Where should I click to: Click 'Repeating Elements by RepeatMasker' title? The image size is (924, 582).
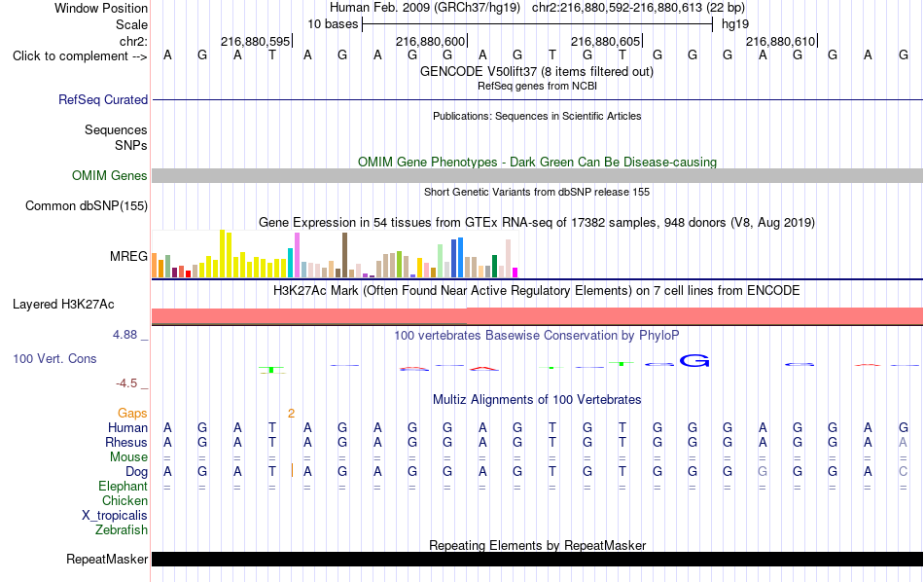click(x=537, y=545)
